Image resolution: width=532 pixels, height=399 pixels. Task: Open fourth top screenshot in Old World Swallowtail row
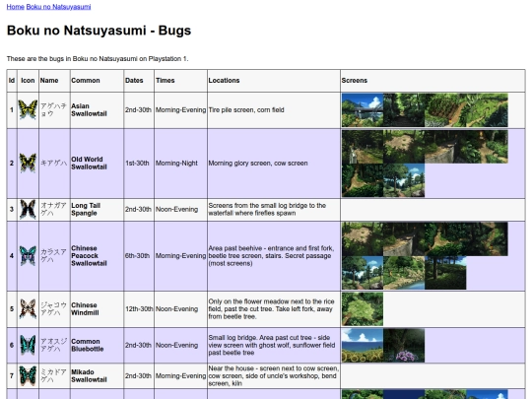(488, 147)
